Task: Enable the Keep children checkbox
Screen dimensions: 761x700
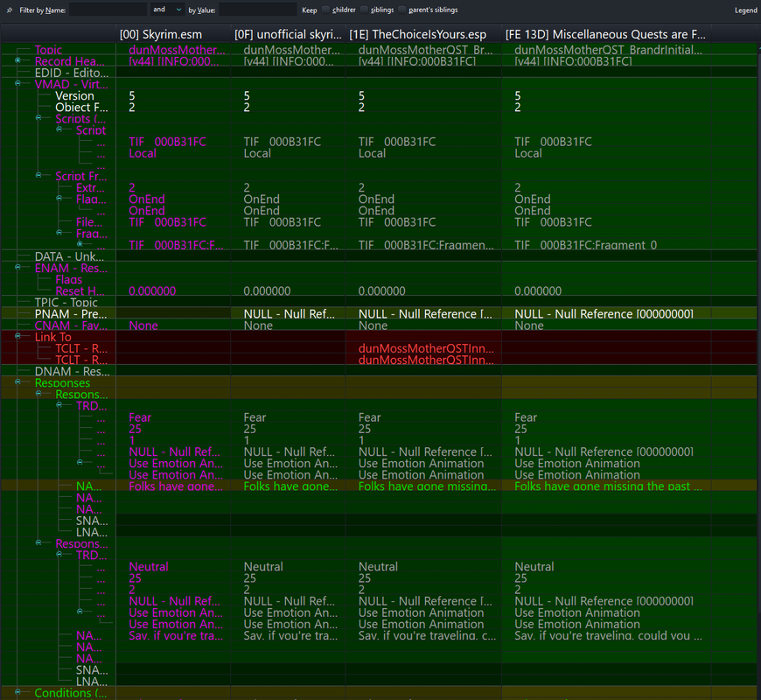Action: tap(325, 10)
